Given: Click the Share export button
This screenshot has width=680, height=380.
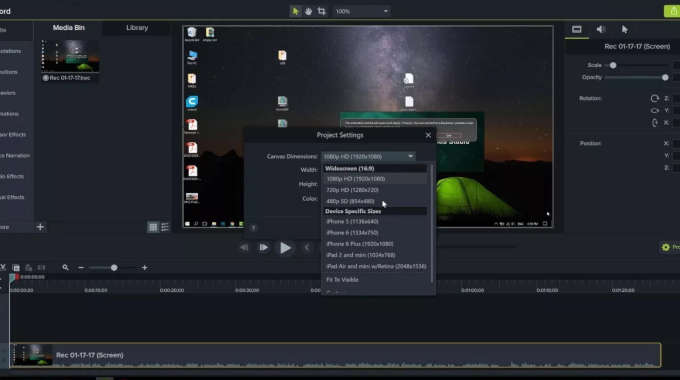Looking at the screenshot, I should [672, 11].
